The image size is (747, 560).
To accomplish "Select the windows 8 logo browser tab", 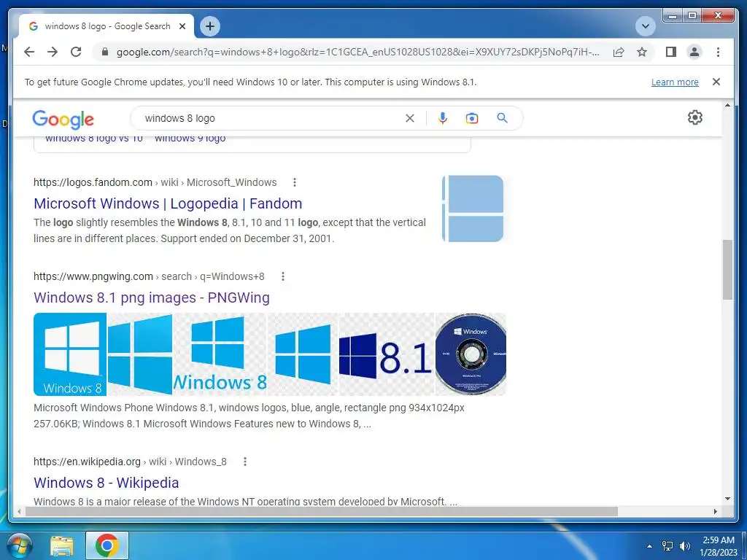I will coord(107,27).
